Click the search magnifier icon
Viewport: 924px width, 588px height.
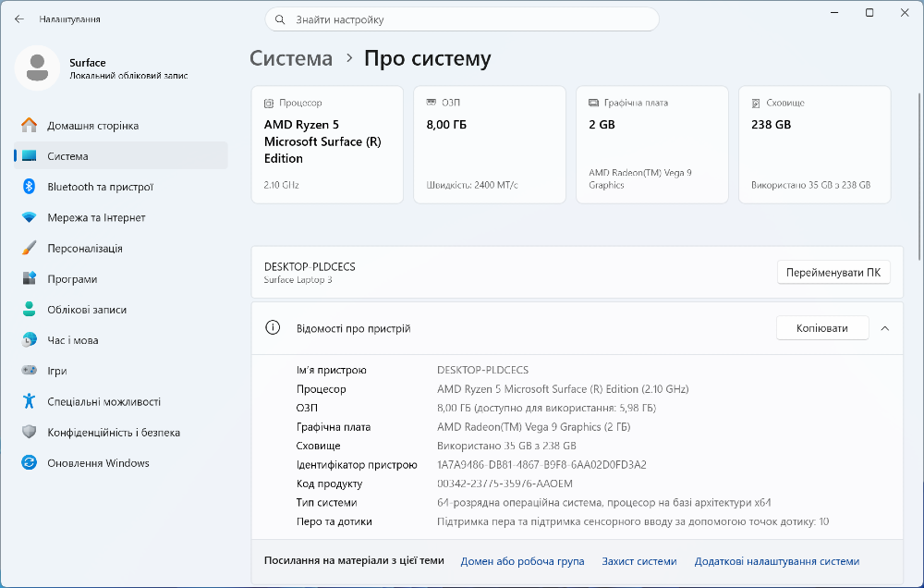pyautogui.click(x=281, y=19)
